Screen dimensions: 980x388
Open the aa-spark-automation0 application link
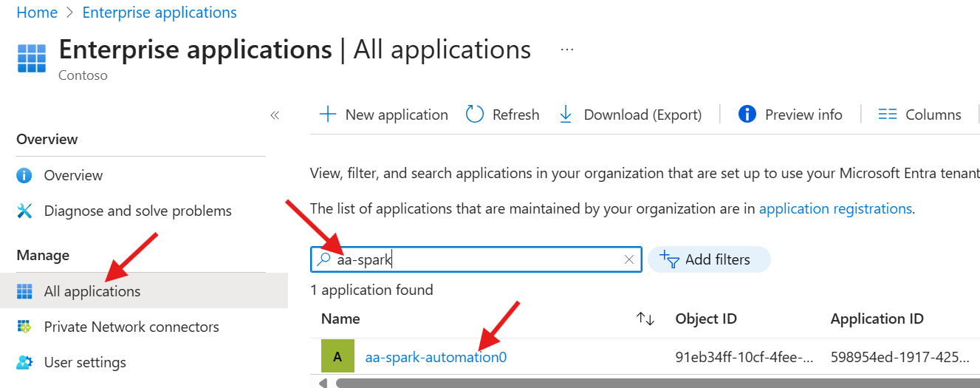(436, 357)
